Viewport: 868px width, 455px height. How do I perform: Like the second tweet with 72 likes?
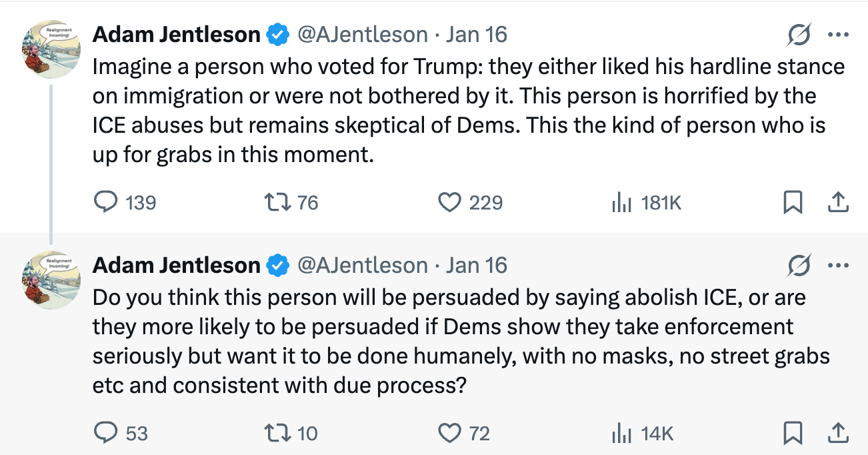coord(450,434)
